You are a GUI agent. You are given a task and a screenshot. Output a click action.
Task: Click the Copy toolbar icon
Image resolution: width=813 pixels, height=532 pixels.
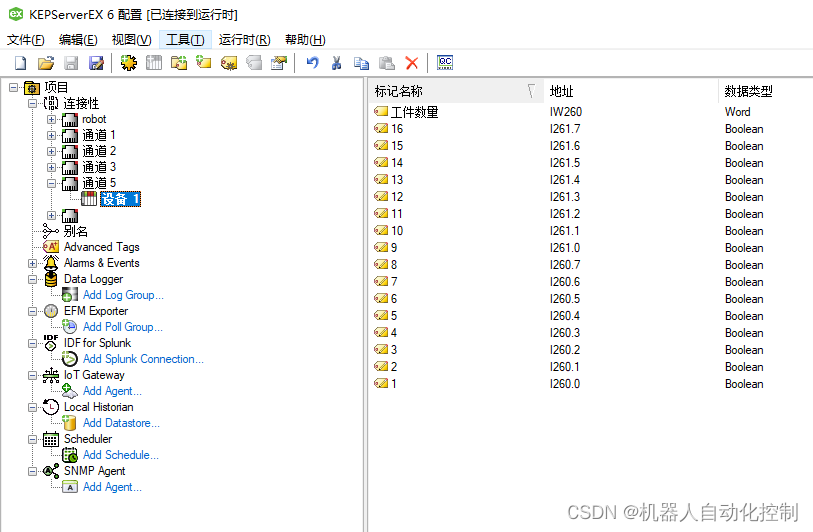pos(361,63)
